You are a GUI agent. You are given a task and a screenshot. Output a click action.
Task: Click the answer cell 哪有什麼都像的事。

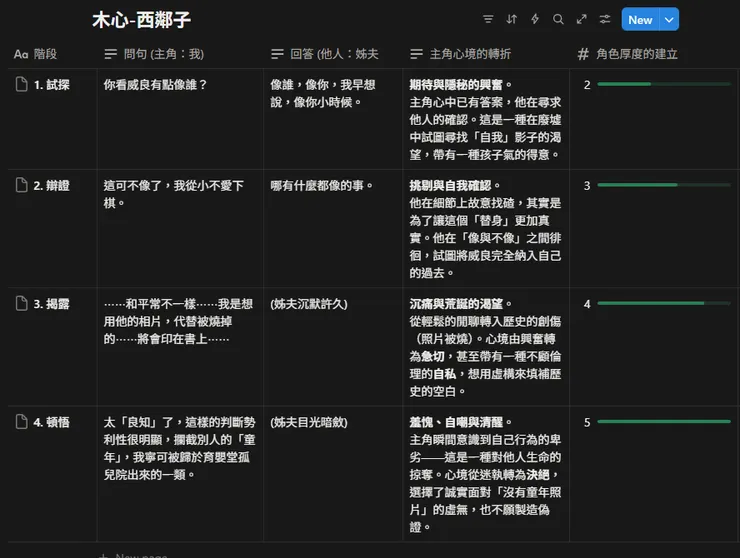click(x=333, y=228)
